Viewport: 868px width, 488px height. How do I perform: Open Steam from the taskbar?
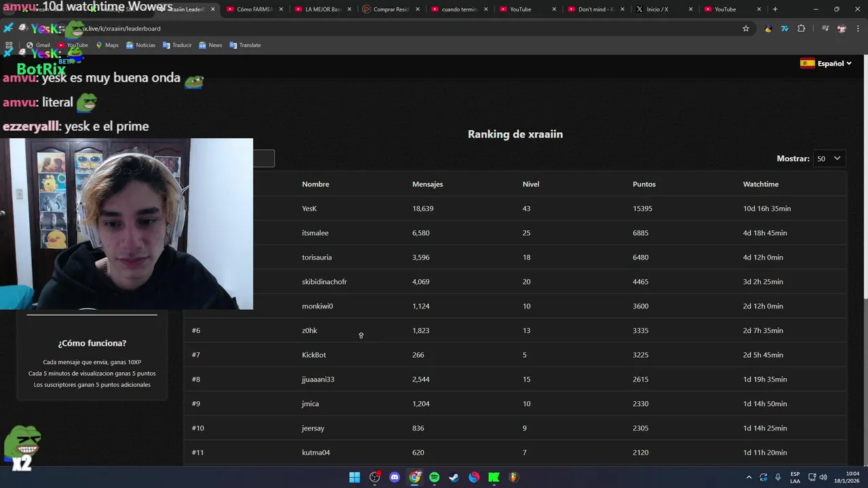click(454, 477)
